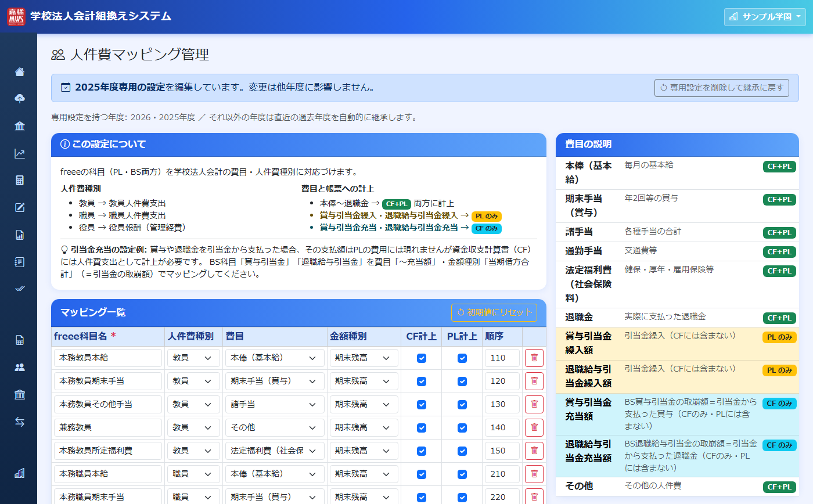Open 人件費種別 dropdown for 本務教員本給
Viewport: 813px width, 504px height.
(x=193, y=358)
